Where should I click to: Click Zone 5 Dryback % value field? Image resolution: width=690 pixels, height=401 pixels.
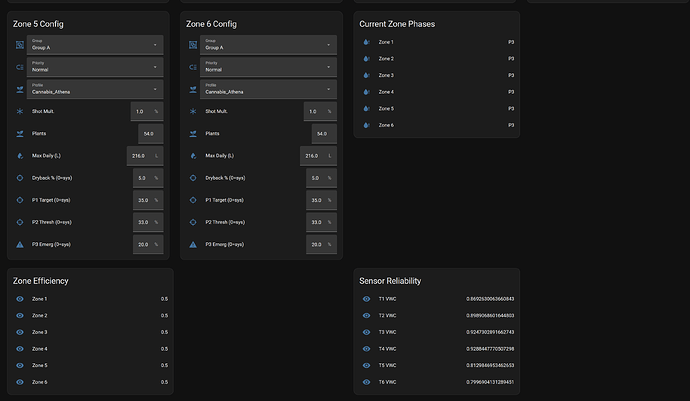click(x=148, y=178)
